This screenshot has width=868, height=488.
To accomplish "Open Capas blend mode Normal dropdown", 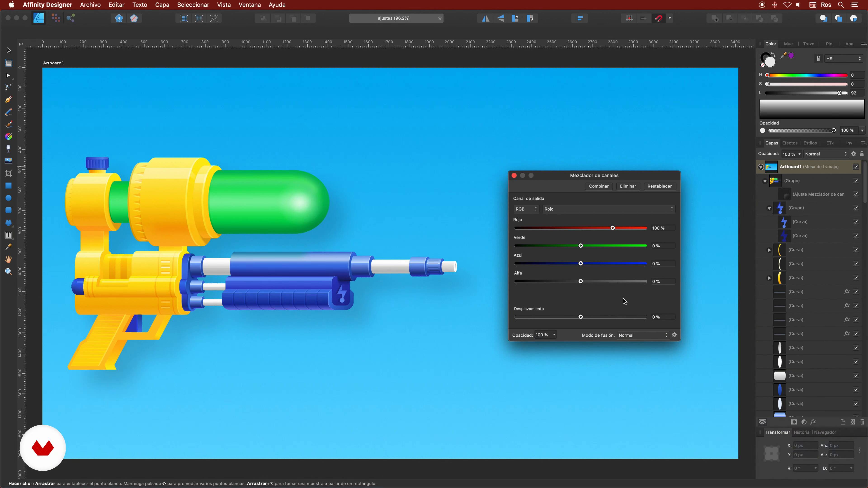I will click(826, 154).
